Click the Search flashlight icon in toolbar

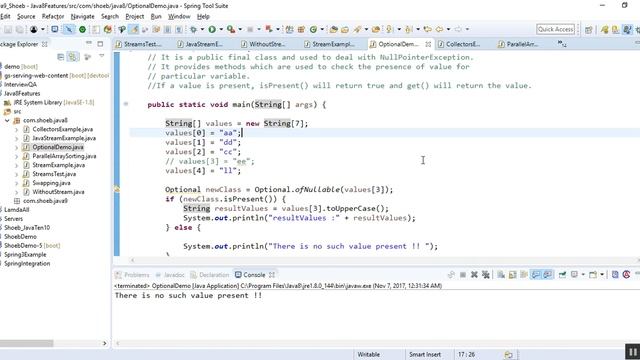click(x=357, y=29)
